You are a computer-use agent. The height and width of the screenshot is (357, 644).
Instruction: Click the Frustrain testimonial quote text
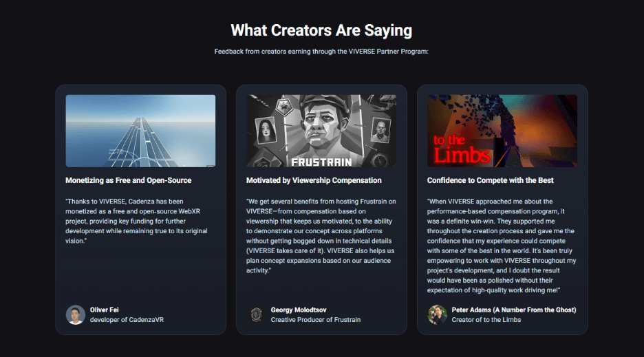click(x=321, y=236)
